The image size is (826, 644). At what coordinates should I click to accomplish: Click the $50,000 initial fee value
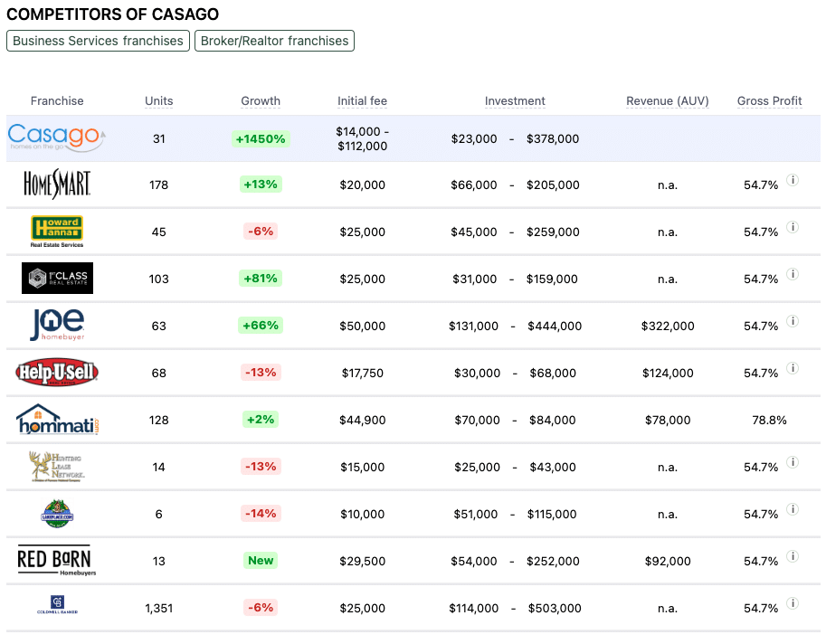362,326
